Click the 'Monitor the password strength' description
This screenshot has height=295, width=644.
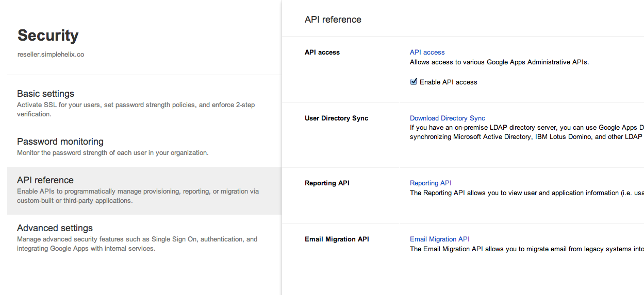[113, 153]
